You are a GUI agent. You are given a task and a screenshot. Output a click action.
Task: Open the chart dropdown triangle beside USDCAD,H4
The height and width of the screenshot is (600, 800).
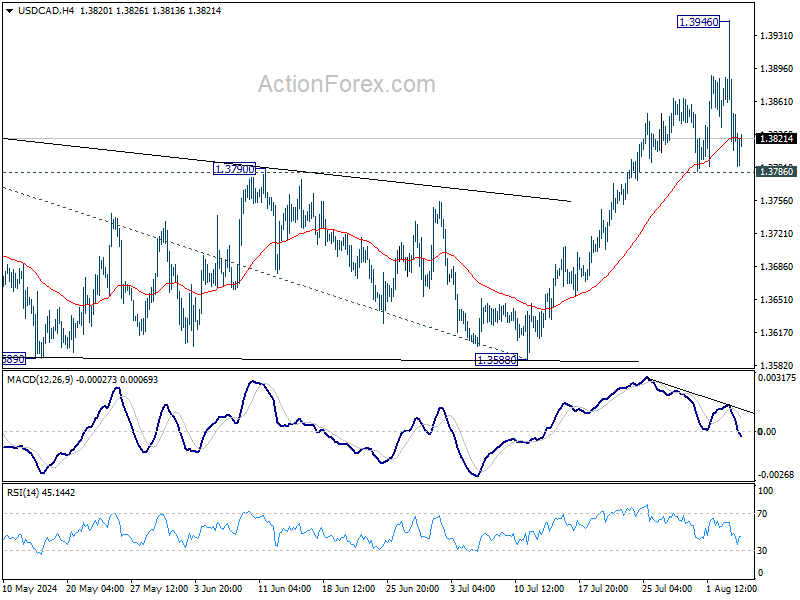(10, 11)
